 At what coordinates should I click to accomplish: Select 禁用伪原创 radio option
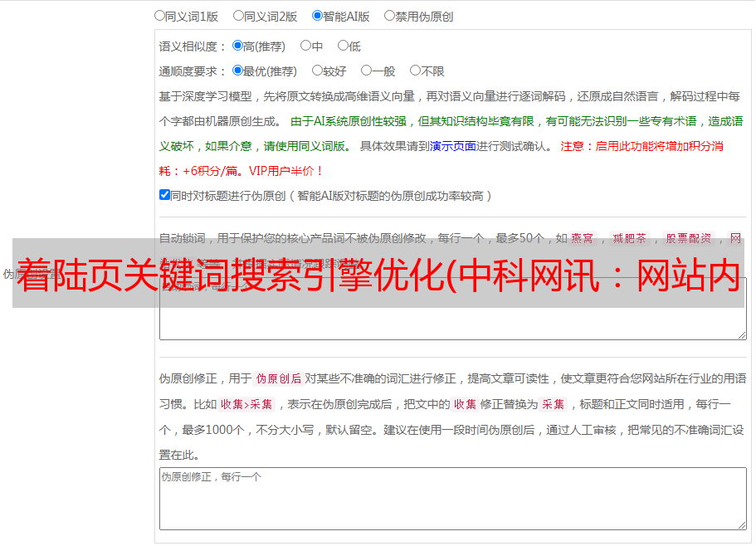(389, 16)
